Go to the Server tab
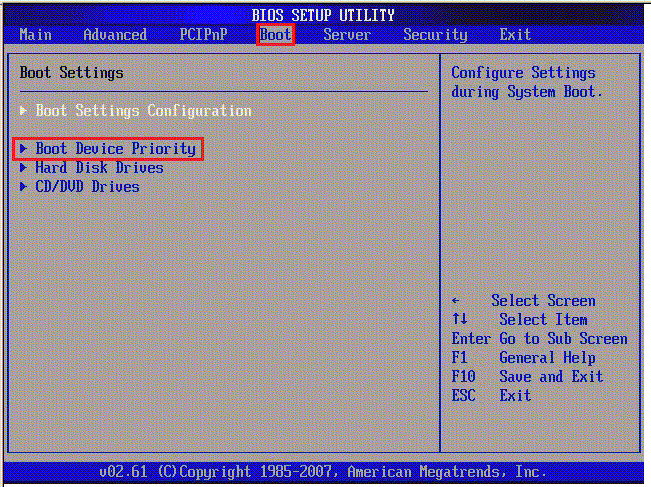651x487 pixels. pyautogui.click(x=347, y=35)
